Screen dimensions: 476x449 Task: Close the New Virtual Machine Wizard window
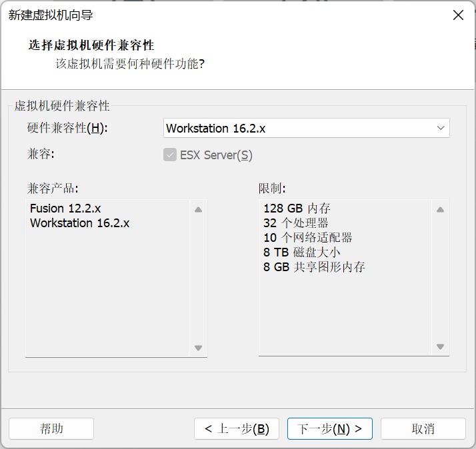(x=458, y=15)
